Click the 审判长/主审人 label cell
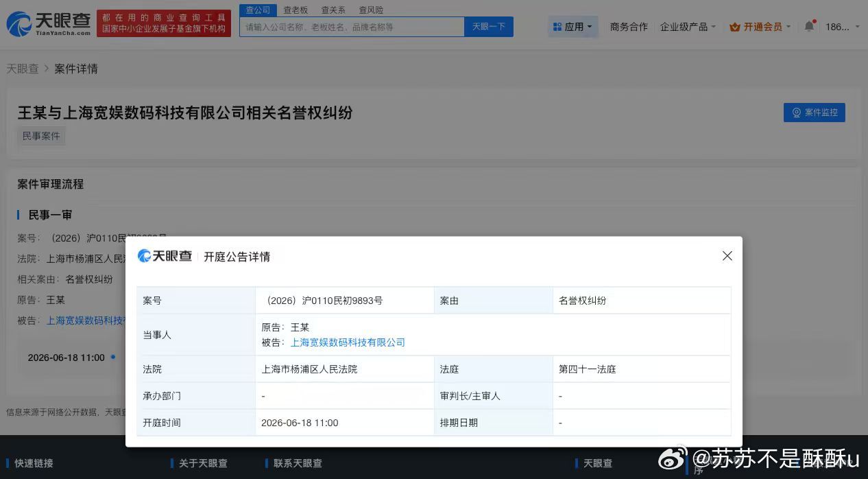 (494, 396)
